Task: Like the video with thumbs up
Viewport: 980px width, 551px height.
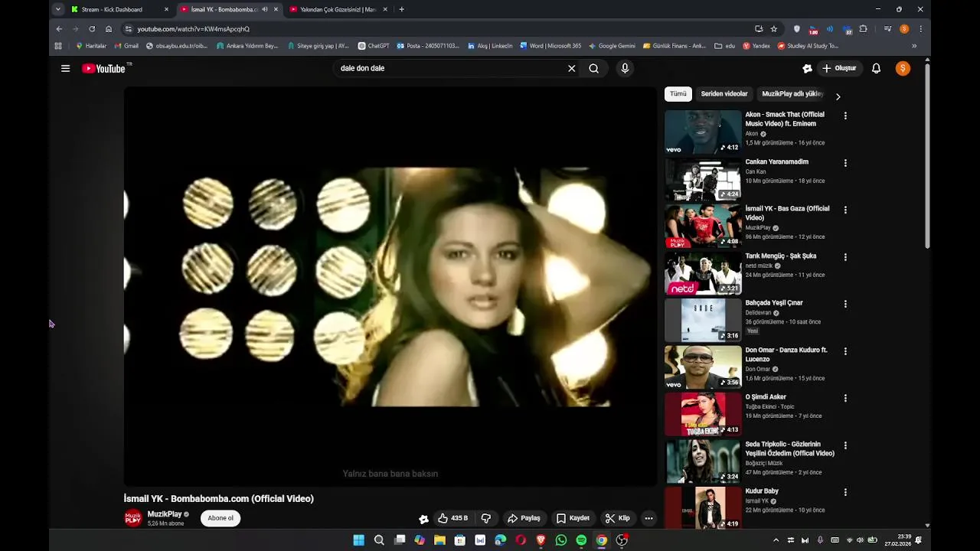Action: (452, 518)
